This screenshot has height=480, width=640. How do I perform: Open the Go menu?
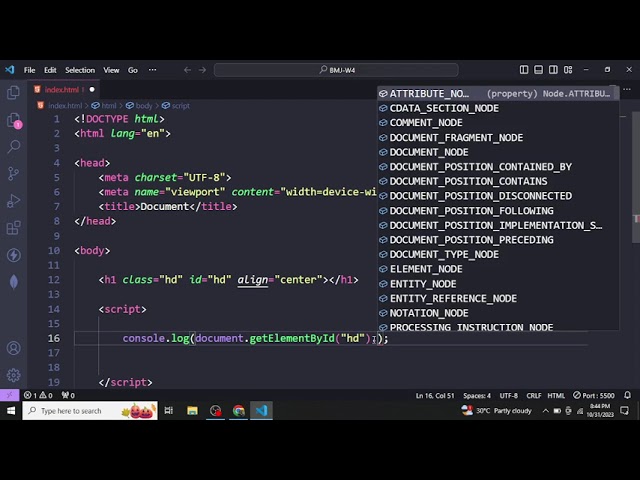tap(133, 70)
